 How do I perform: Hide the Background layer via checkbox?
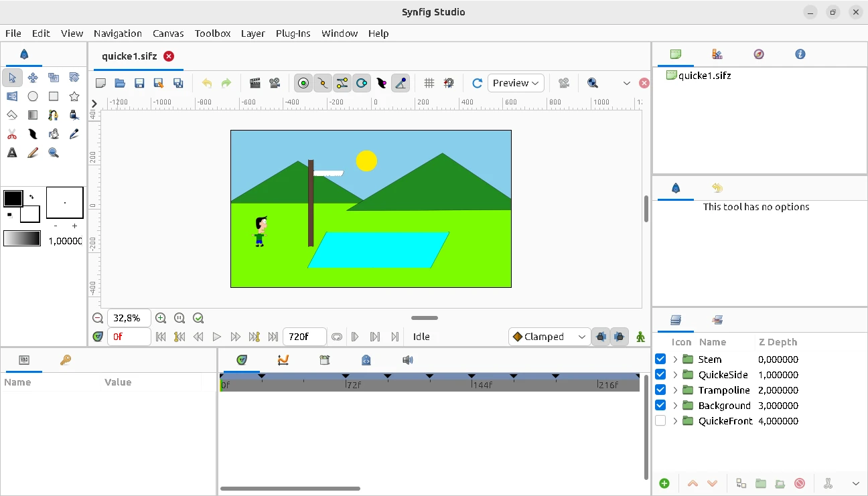pyautogui.click(x=660, y=406)
